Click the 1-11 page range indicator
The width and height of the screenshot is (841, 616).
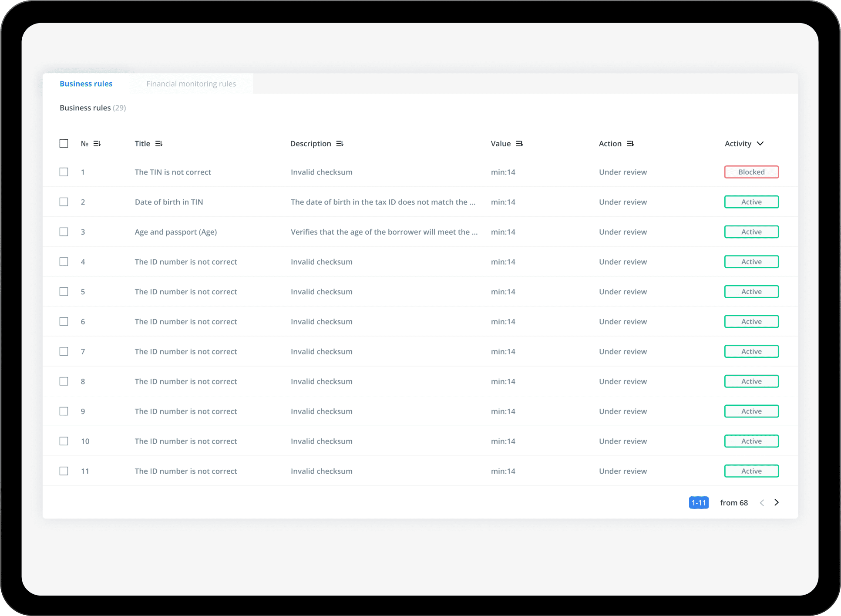tap(699, 502)
